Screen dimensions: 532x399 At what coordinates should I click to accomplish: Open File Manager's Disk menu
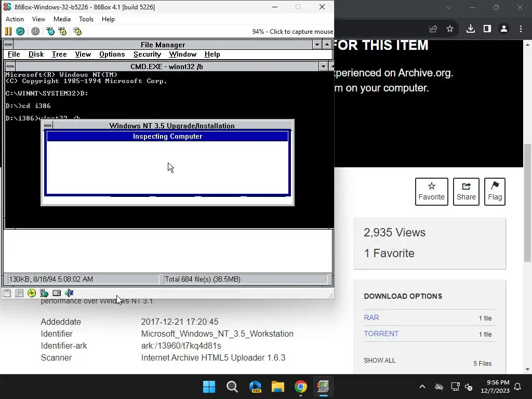(36, 54)
